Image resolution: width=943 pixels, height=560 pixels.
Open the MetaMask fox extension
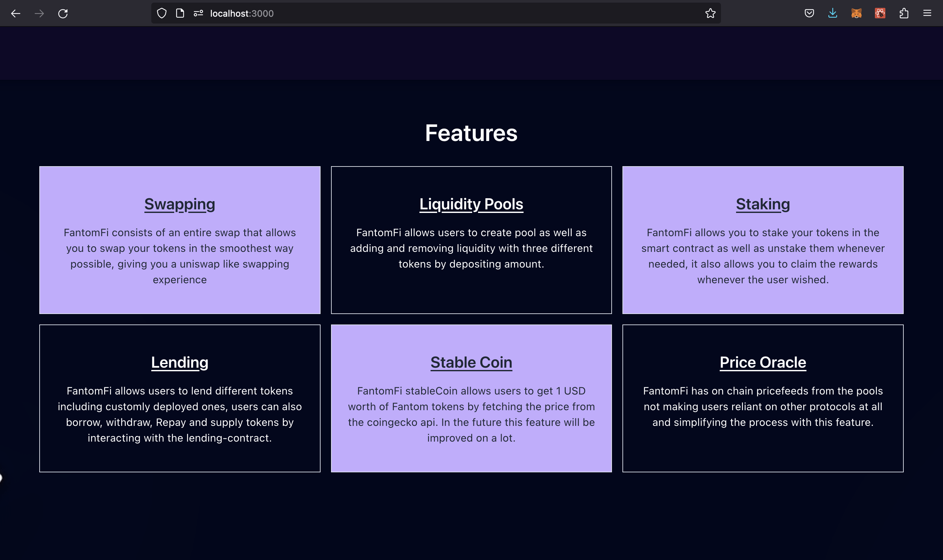point(856,14)
